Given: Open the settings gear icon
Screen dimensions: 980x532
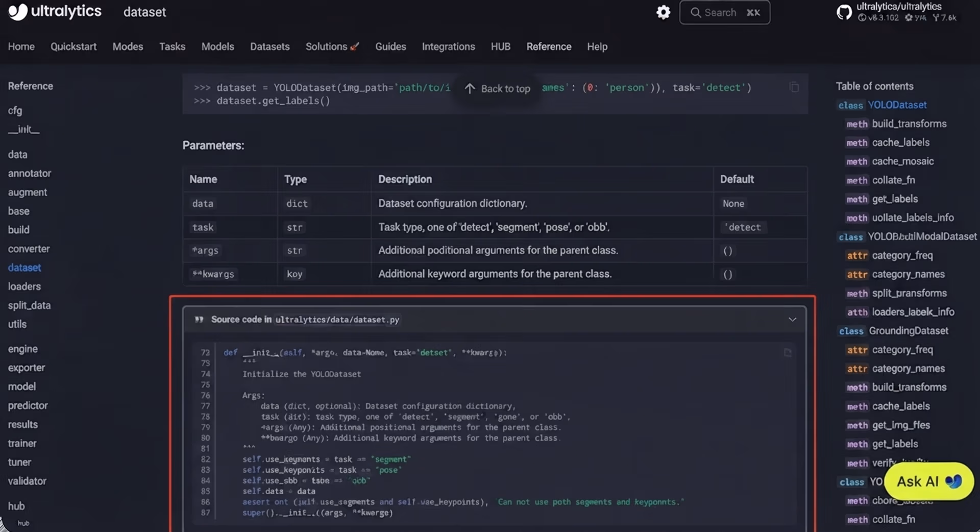Looking at the screenshot, I should [x=663, y=12].
